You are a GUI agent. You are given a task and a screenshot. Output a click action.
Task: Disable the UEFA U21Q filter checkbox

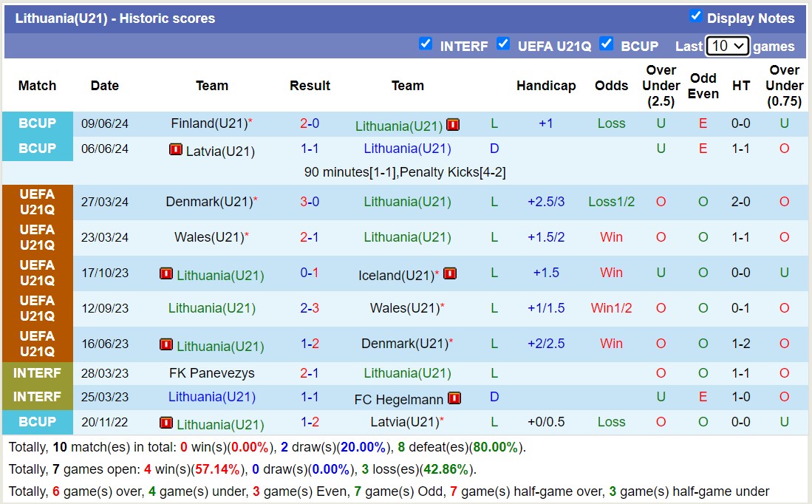tap(503, 44)
